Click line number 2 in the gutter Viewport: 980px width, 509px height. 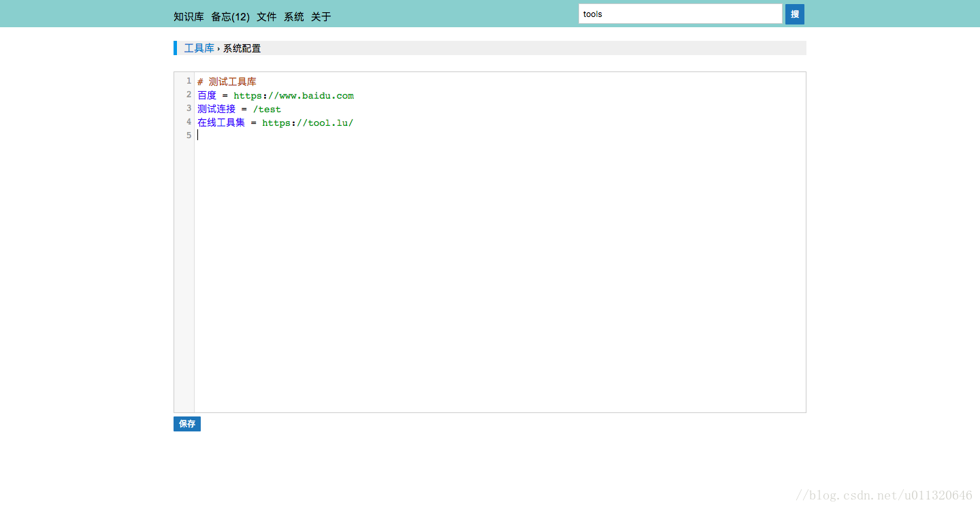(x=189, y=95)
